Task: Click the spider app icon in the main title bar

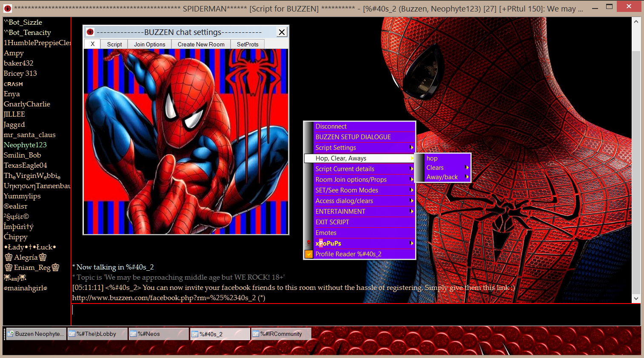Action: pos(7,9)
